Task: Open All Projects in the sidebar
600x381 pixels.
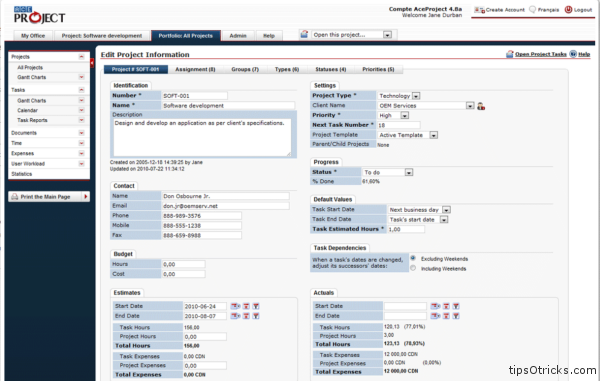Action: pos(30,67)
